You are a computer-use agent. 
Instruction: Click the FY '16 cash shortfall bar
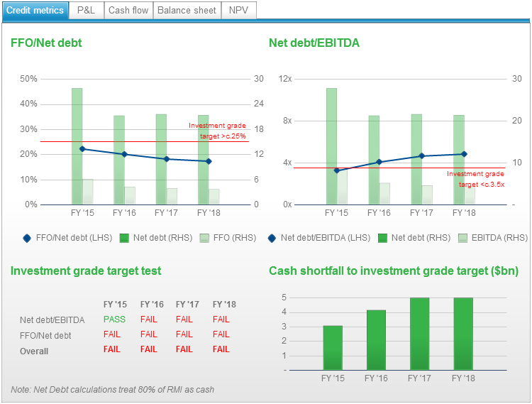tap(376, 340)
